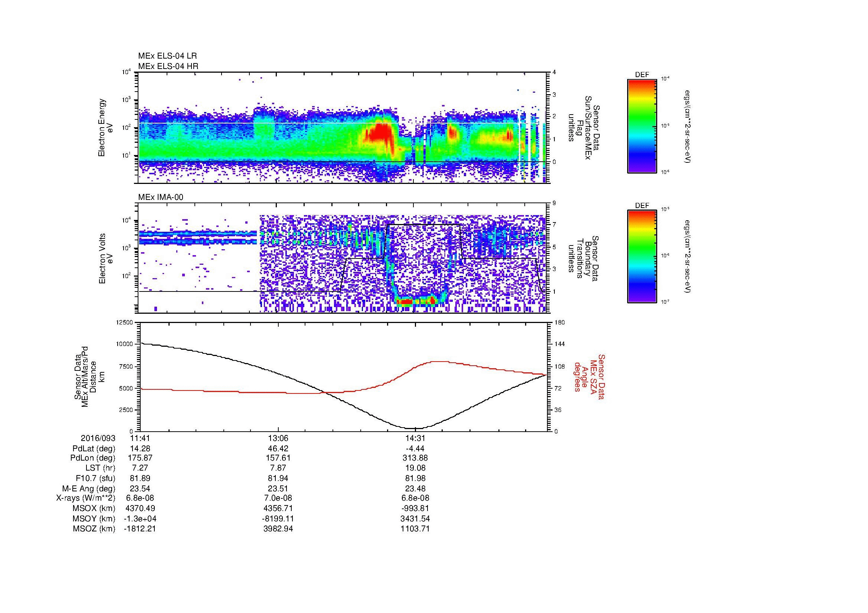Click the MSOZ value '-1812.21'
Viewport: 868px width, 613px height.
(140, 529)
